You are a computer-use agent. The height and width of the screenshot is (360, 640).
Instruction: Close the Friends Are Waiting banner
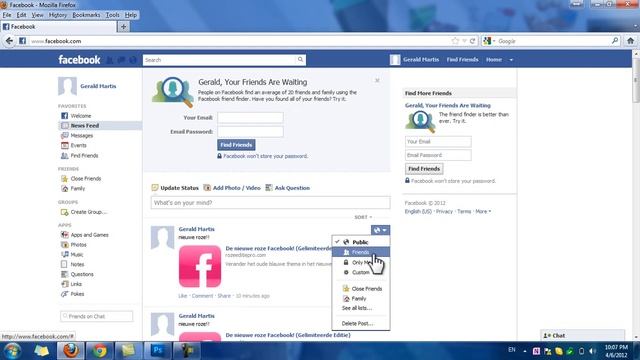(377, 80)
